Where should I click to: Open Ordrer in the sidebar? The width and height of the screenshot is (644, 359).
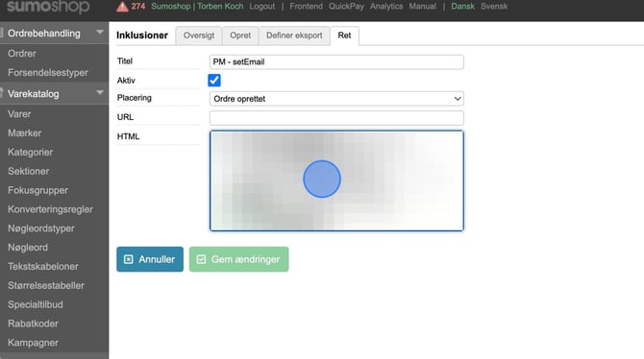coord(22,54)
